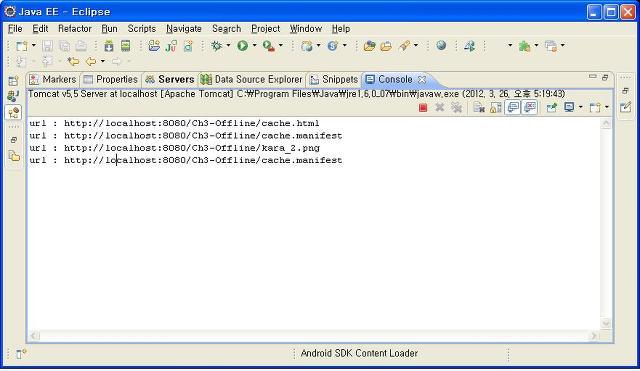Click the Last Edit Location arrow icon
The height and width of the screenshot is (371, 640).
click(x=73, y=62)
